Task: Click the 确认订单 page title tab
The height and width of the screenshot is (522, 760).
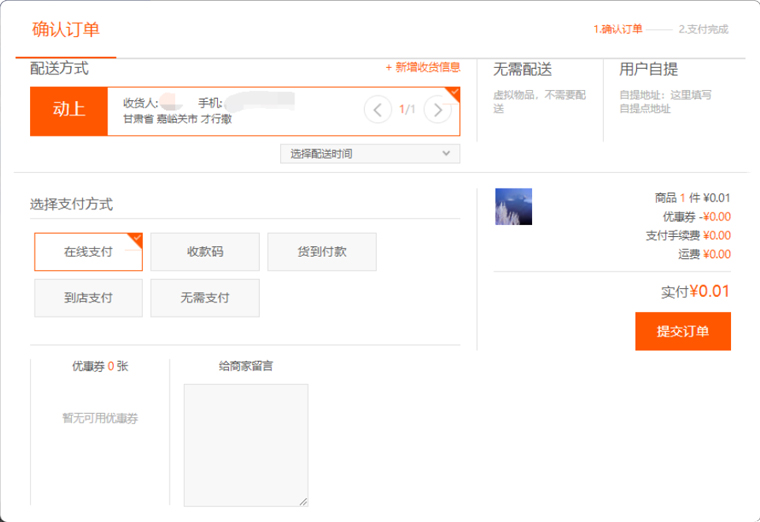Action: click(66, 30)
